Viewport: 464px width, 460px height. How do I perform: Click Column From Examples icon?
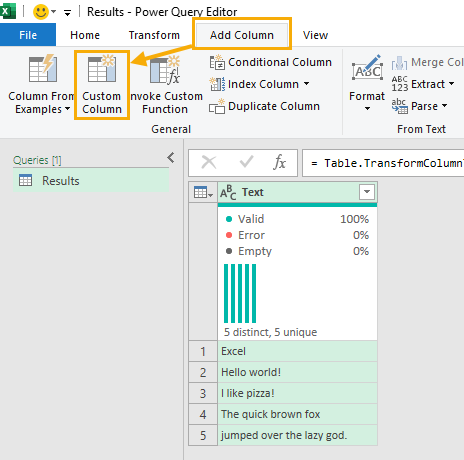tap(43, 69)
